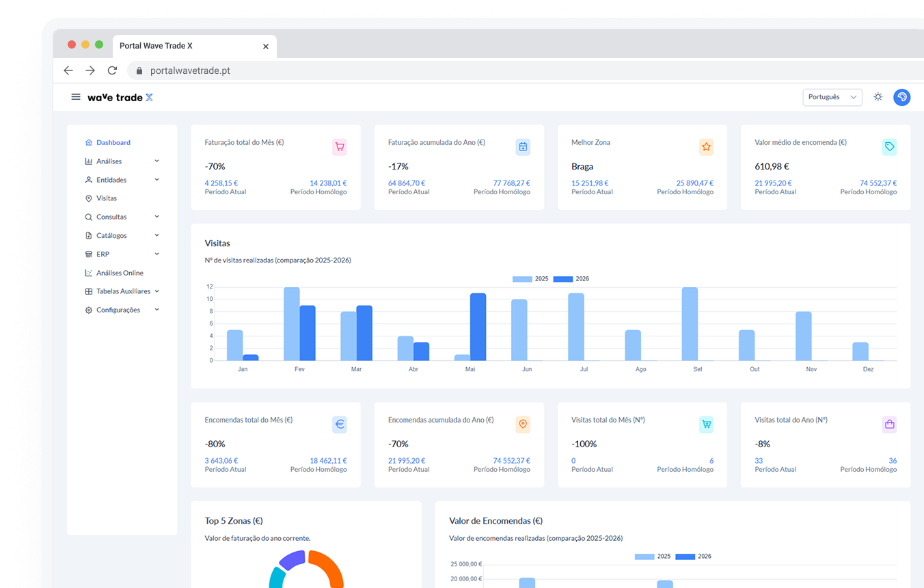Toggle the 2026 series in Visitas chart legend
The image size is (924, 588).
tap(571, 279)
